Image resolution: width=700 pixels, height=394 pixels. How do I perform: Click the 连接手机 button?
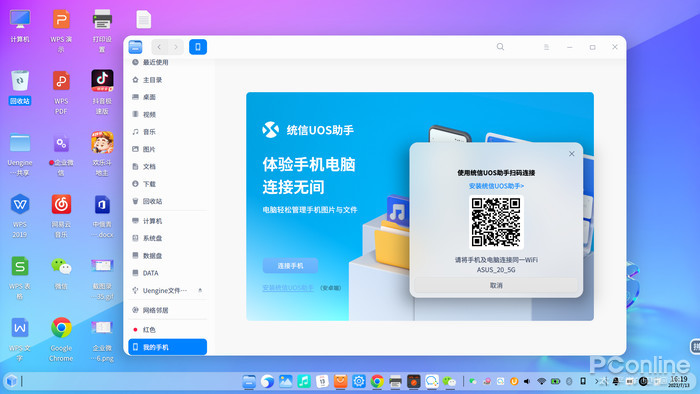[290, 265]
